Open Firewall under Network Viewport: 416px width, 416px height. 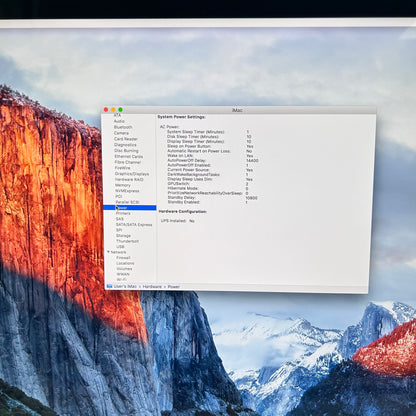123,258
